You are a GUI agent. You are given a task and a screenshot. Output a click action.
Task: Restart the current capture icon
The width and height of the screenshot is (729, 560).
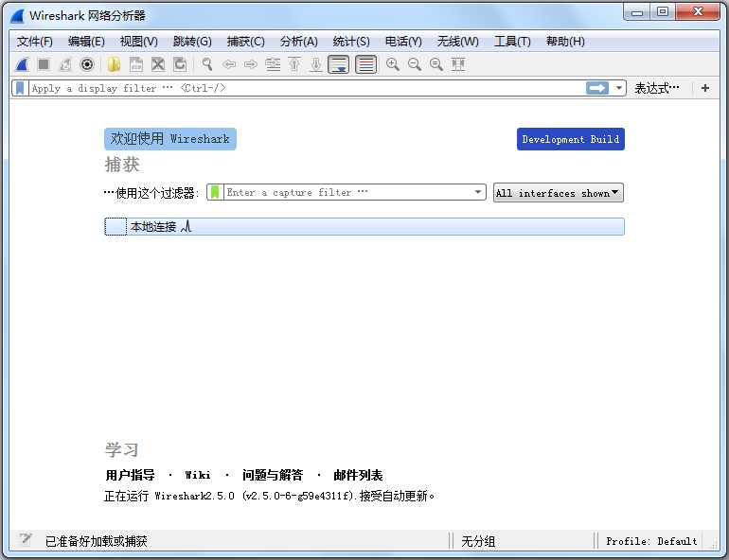click(x=65, y=64)
